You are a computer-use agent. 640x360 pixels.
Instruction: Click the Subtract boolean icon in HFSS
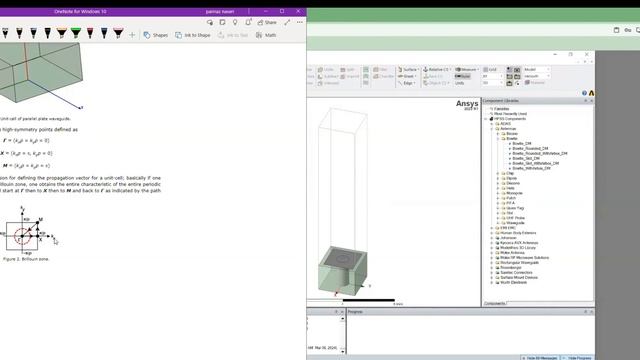[328, 76]
